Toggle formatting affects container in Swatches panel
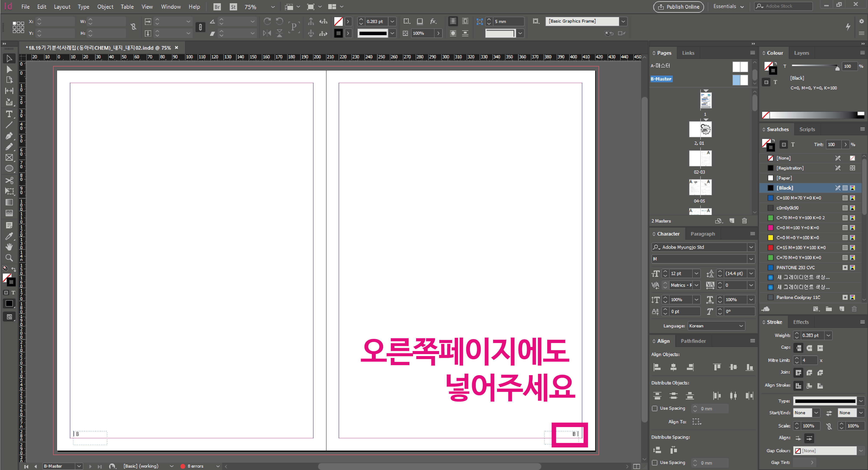 click(x=784, y=144)
